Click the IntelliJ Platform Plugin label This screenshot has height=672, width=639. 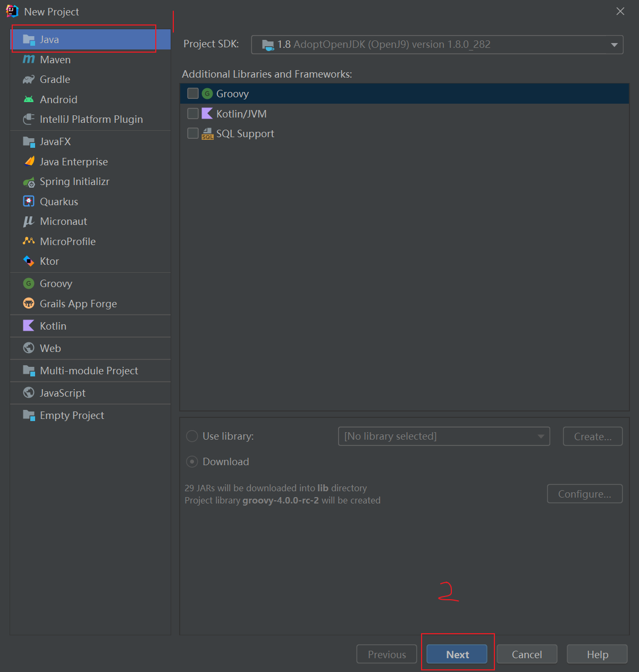[91, 120]
